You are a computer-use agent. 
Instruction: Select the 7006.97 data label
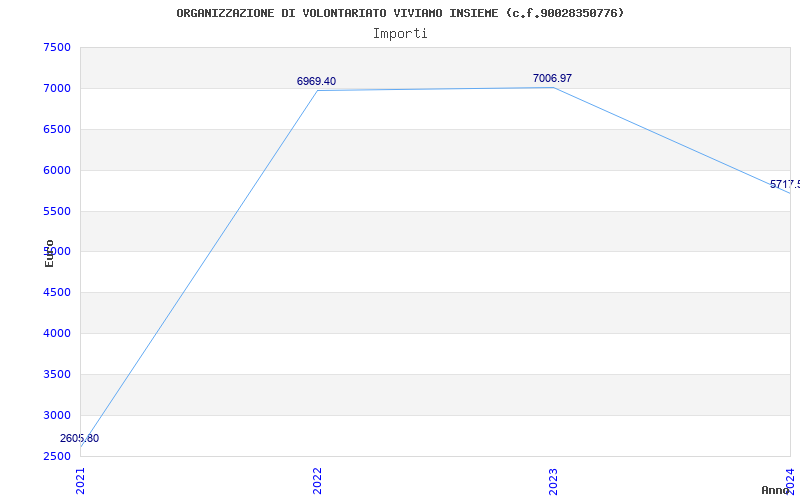pyautogui.click(x=552, y=78)
